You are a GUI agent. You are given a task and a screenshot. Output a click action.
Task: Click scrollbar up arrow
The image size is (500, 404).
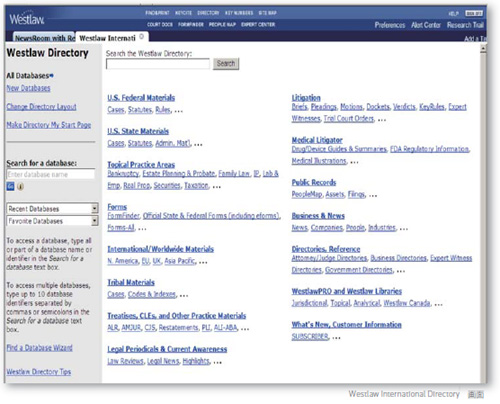pos(483,49)
